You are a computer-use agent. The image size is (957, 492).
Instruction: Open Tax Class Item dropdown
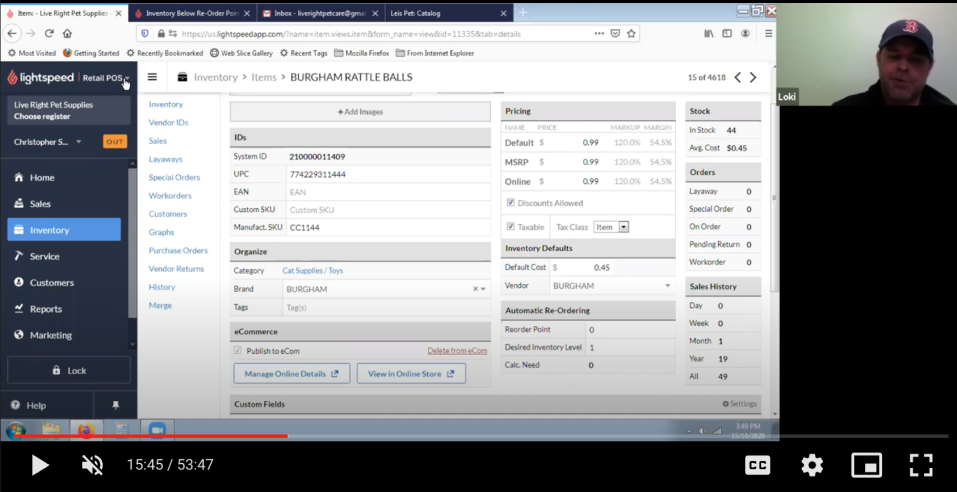tap(612, 226)
